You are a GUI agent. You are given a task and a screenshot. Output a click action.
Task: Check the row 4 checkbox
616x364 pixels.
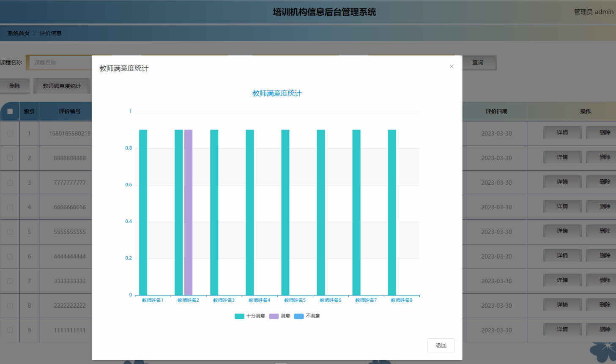pyautogui.click(x=10, y=207)
